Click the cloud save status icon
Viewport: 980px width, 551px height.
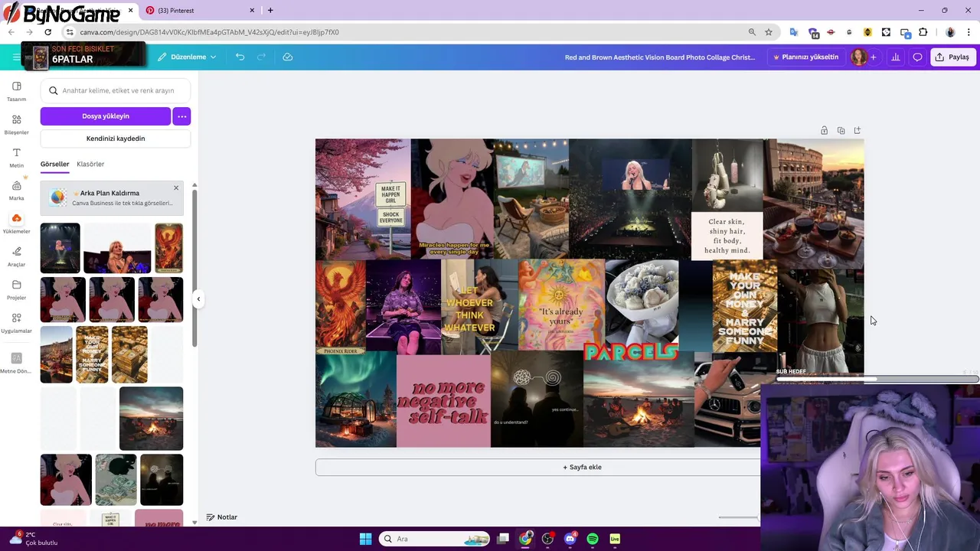(x=288, y=57)
